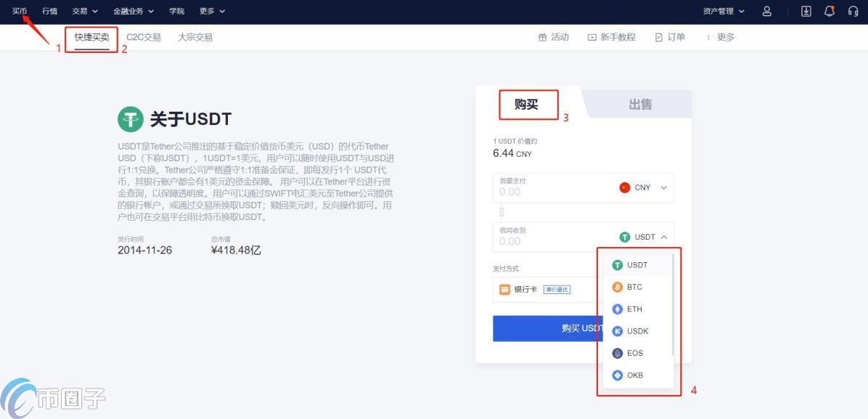Select the BTC coin icon
This screenshot has width=868, height=419.
point(616,287)
